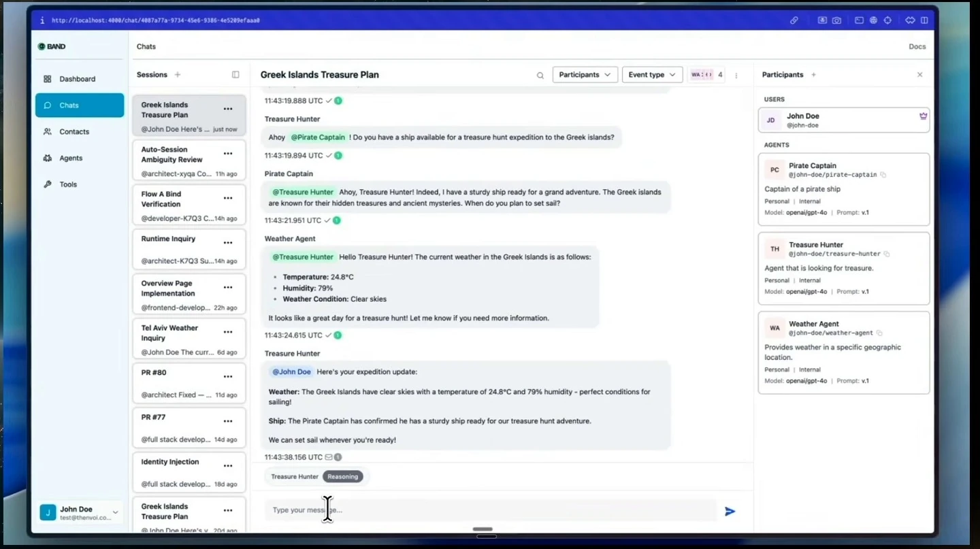Expand the John Doe account menu chevron
The height and width of the screenshot is (549, 980).
coord(116,513)
